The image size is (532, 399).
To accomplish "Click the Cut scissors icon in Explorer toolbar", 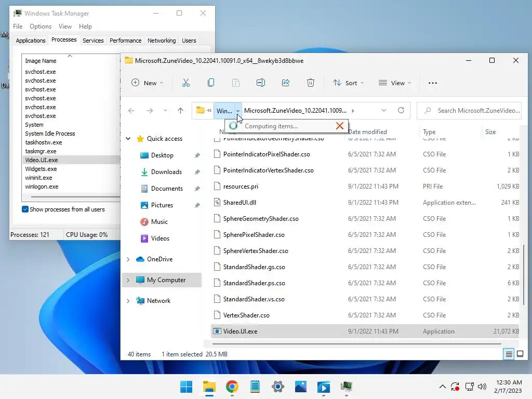I will click(x=186, y=83).
